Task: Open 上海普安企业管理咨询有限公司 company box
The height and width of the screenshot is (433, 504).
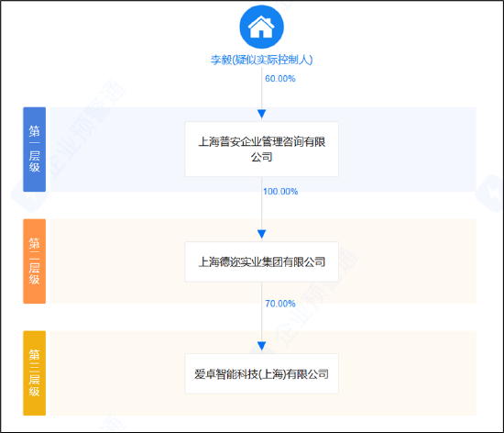Action: coord(261,149)
